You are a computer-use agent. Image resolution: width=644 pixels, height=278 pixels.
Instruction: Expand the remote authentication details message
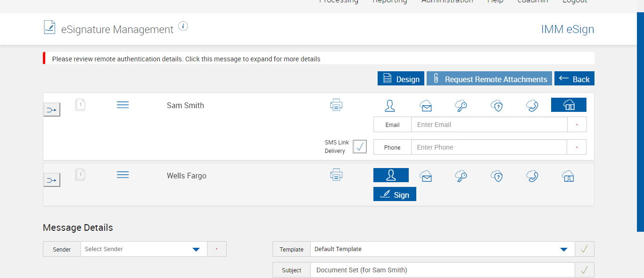click(x=186, y=59)
